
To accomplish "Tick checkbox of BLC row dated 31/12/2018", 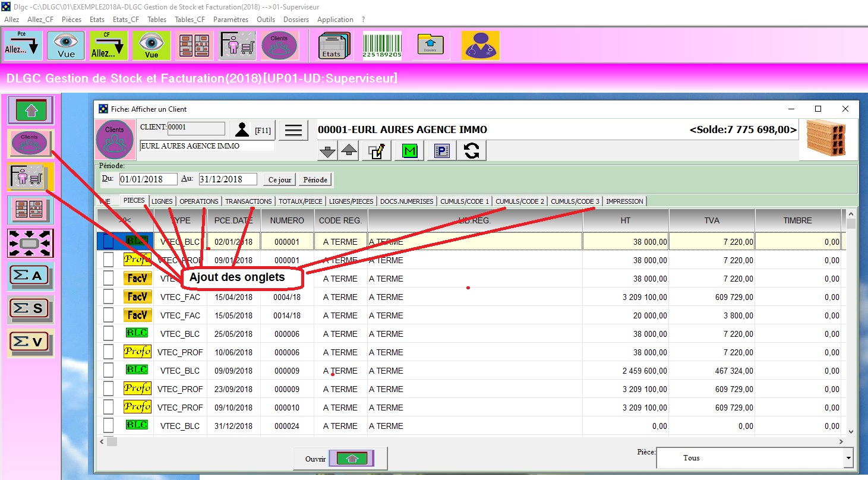I will coord(108,426).
